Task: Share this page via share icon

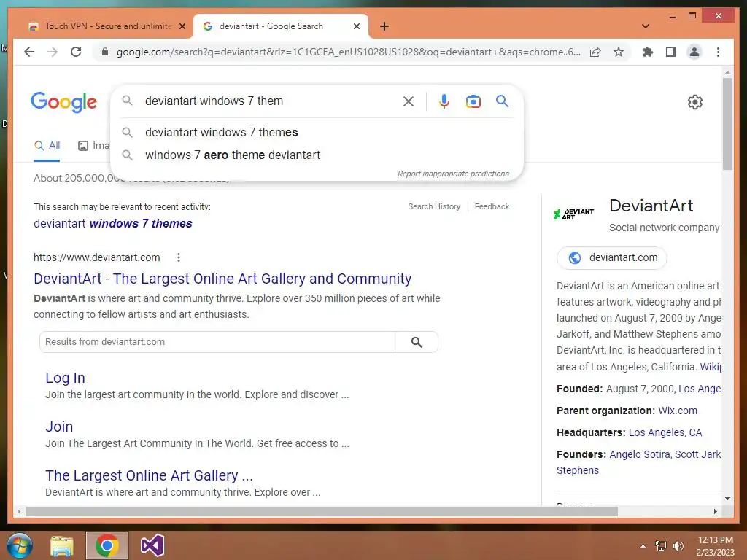Action: tap(595, 52)
